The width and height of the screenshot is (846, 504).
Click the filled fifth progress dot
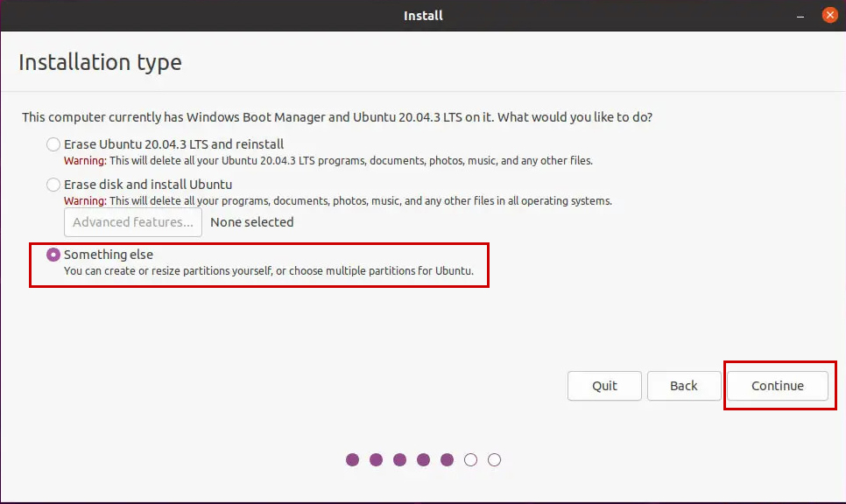pos(447,458)
